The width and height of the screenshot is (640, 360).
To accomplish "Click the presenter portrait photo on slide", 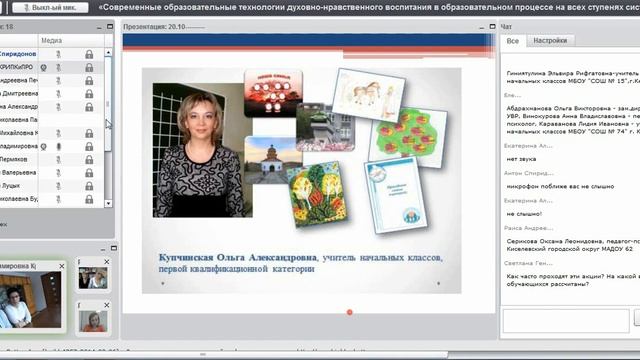I will click(202, 150).
